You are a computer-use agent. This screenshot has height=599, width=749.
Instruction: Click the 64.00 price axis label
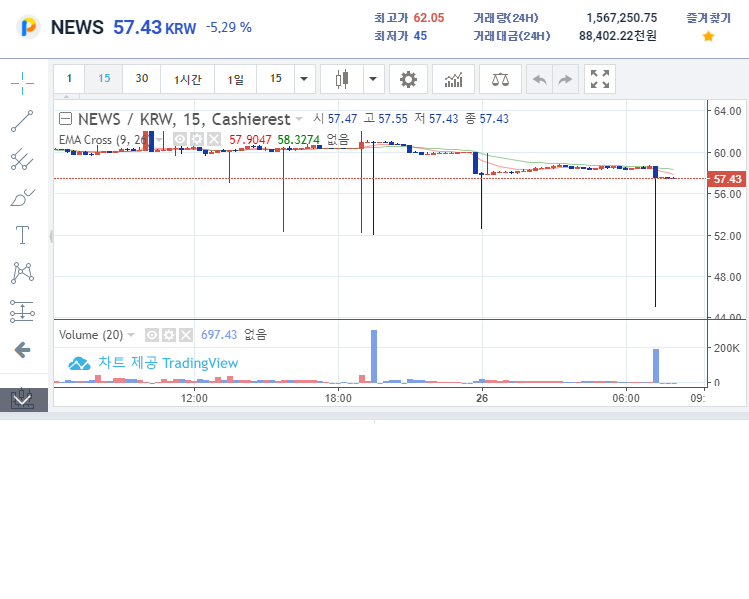pos(728,111)
